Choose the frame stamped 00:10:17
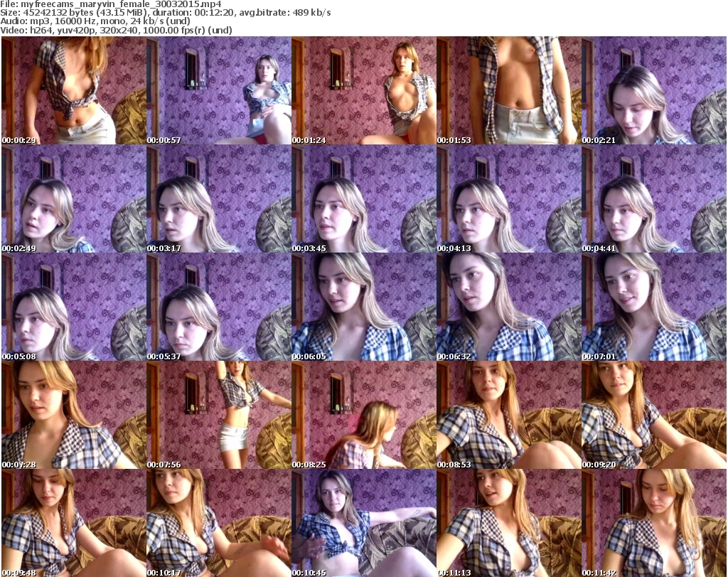The width and height of the screenshot is (728, 577). (x=219, y=523)
